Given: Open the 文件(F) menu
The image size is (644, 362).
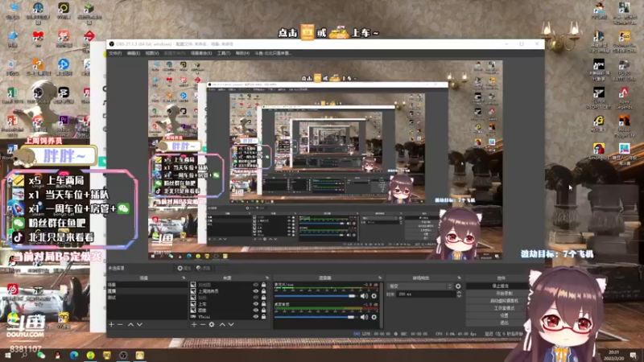Looking at the screenshot, I should tap(115, 53).
